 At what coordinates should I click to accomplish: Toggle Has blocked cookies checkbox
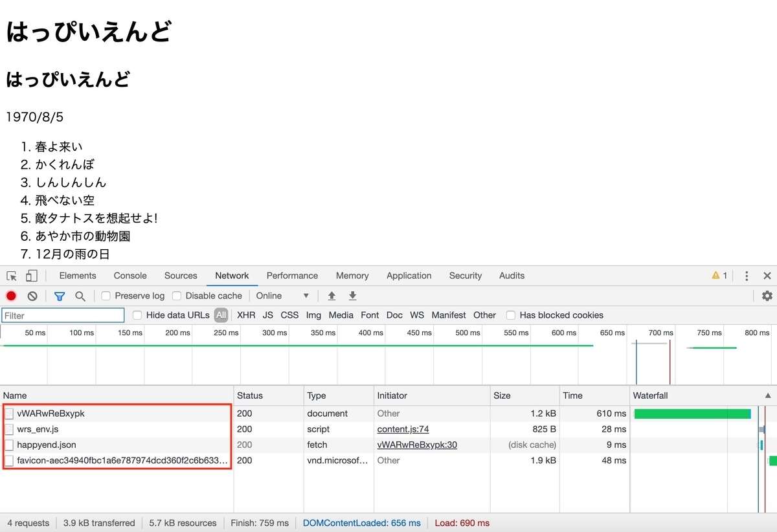pos(511,315)
